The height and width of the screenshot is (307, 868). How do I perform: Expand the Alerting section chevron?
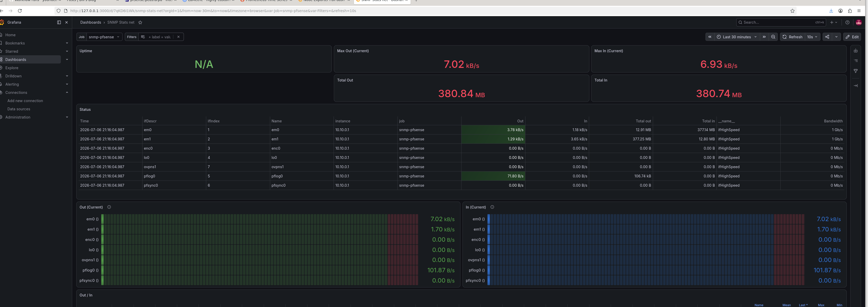67,84
